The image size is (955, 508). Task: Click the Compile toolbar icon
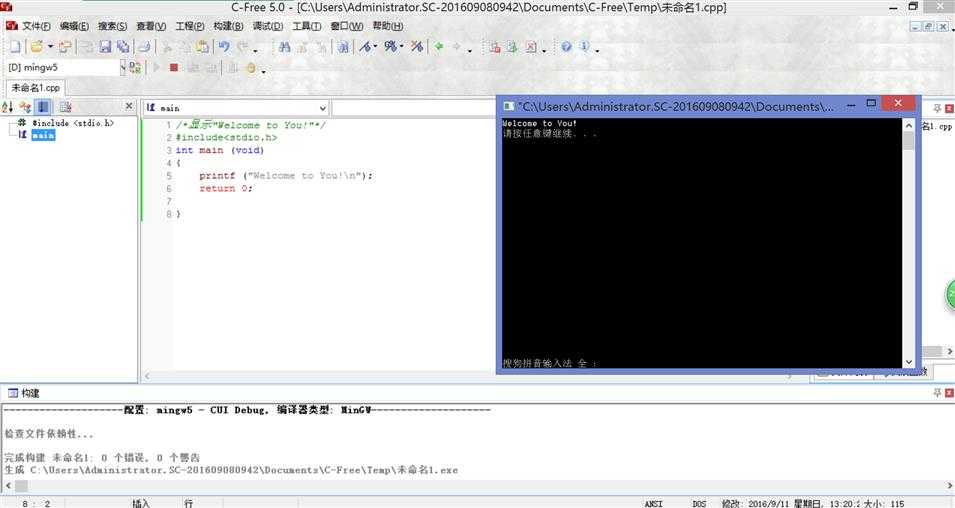(x=365, y=46)
